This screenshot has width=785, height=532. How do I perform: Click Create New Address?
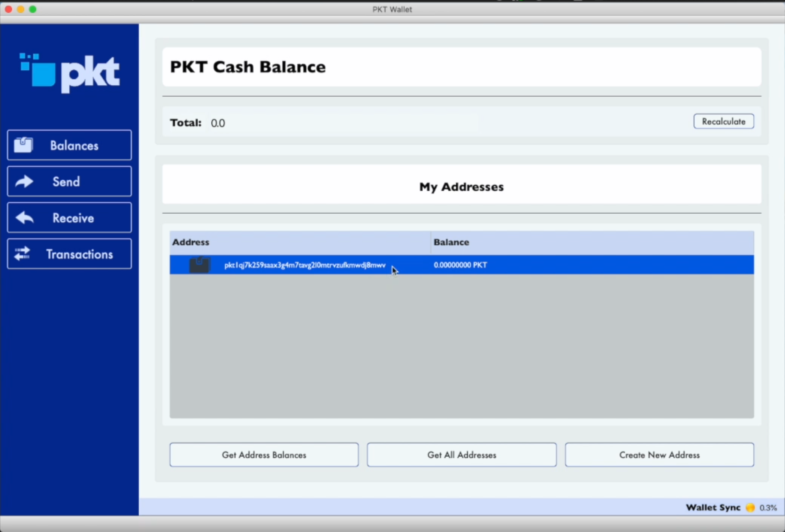tap(659, 455)
